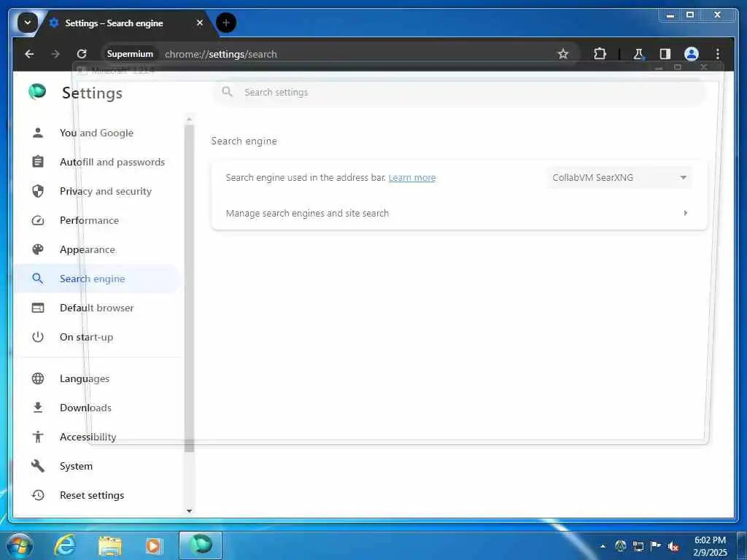The width and height of the screenshot is (747, 560).
Task: Launch Internet Explorer from the taskbar
Action: pos(64,545)
